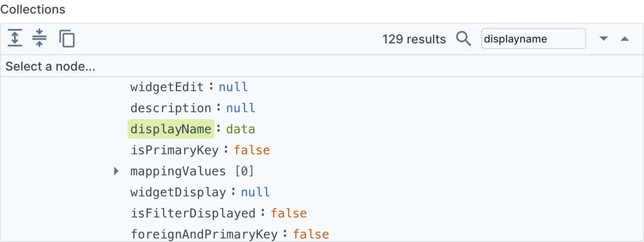Select the highlighted displayName key
The width and height of the screenshot is (644, 242).
point(171,129)
